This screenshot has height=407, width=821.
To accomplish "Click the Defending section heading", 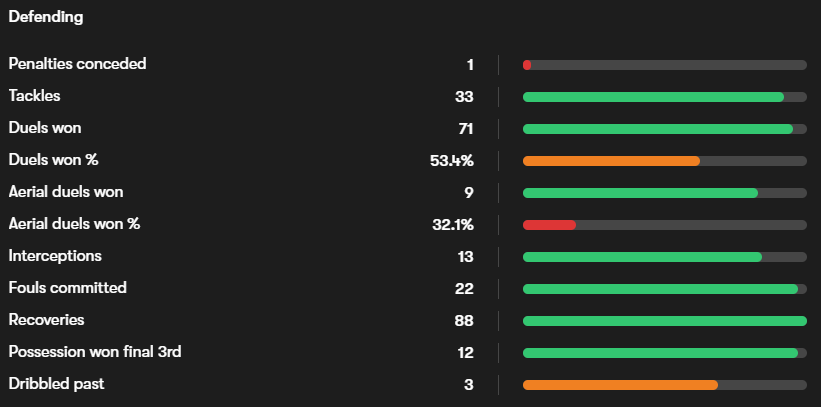I will pos(46,17).
